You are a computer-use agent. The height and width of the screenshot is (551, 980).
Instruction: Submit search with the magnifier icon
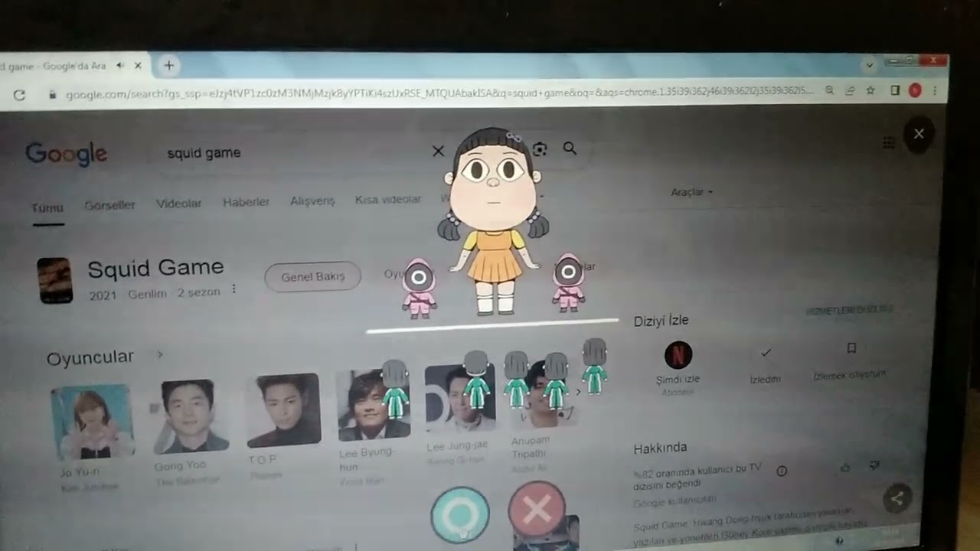pos(570,148)
